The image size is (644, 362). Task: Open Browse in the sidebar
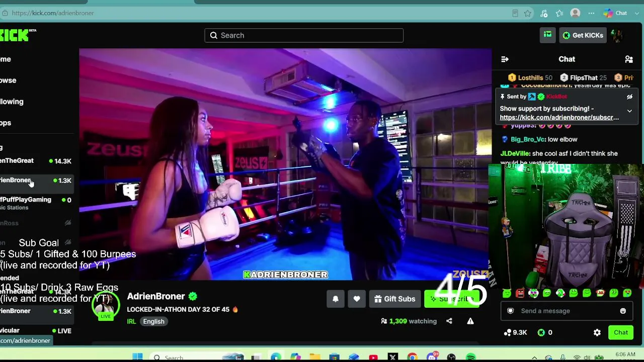(x=8, y=80)
